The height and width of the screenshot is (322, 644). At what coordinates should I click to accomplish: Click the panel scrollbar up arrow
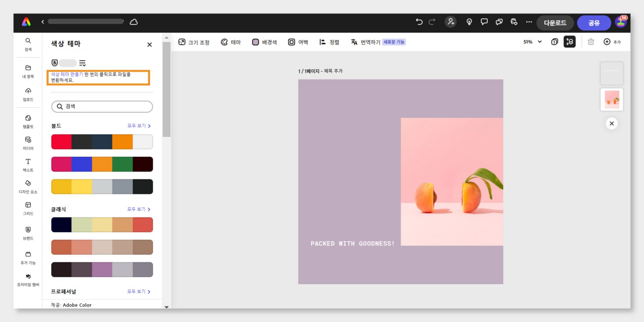click(166, 38)
